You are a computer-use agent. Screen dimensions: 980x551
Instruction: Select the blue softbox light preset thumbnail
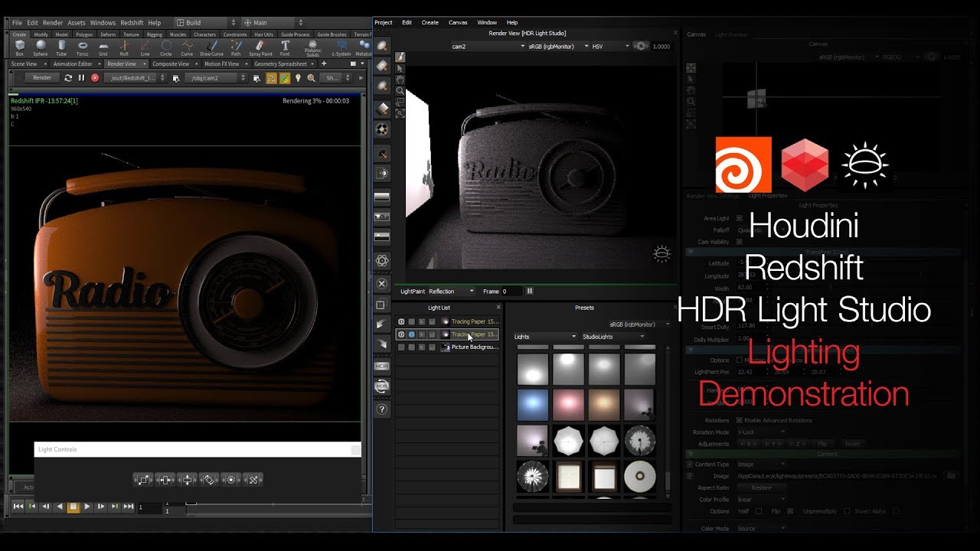(x=533, y=405)
